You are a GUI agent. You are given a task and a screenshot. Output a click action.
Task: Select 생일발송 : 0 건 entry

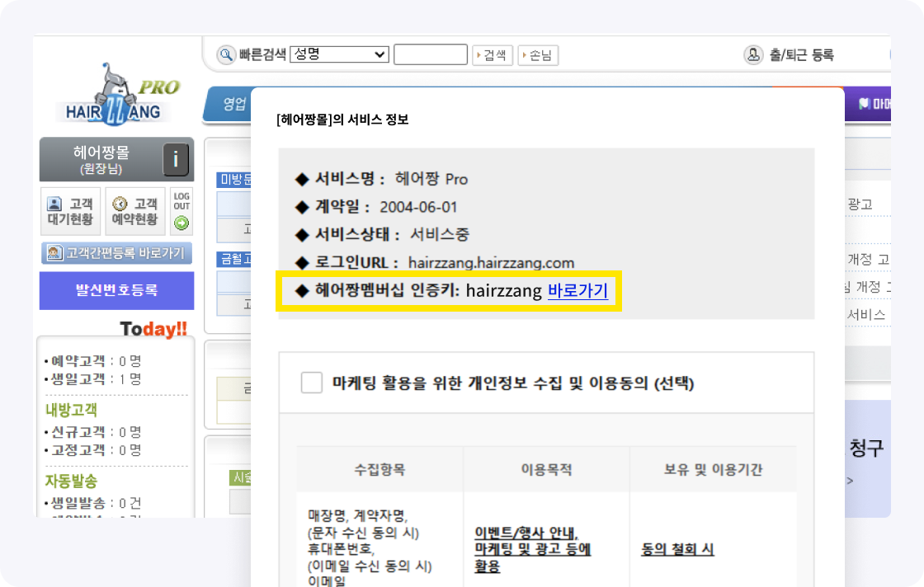click(93, 504)
